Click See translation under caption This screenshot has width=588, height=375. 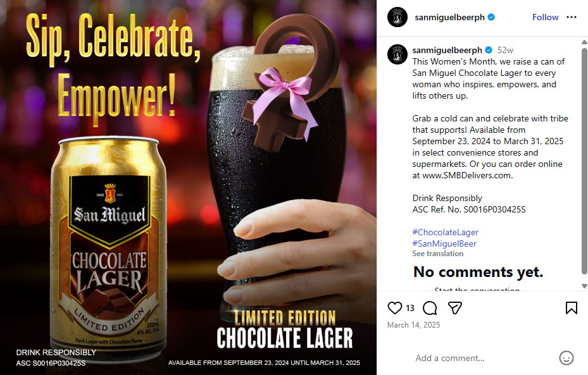438,254
